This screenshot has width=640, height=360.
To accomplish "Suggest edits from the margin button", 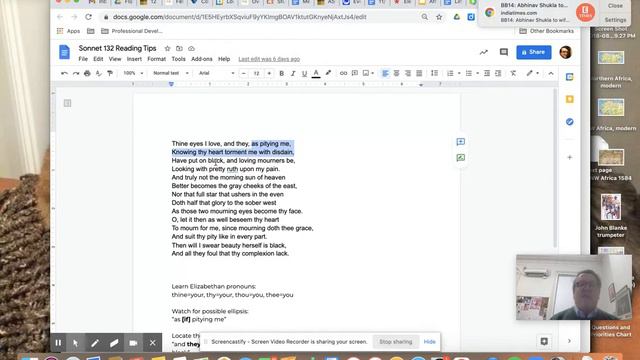I will (x=460, y=158).
